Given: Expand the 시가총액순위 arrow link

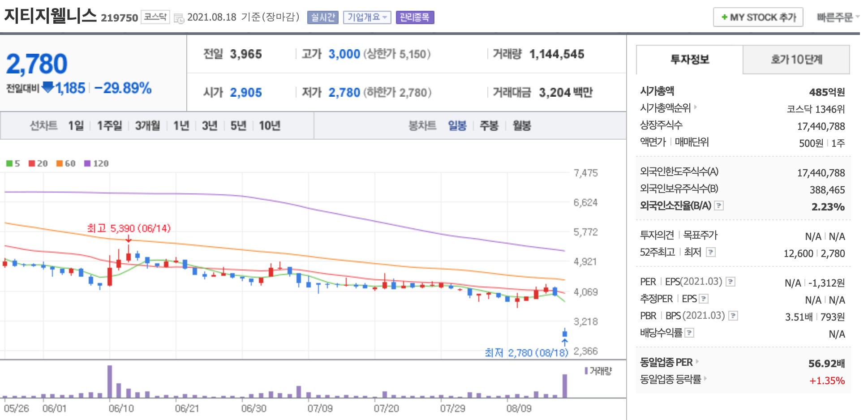Looking at the screenshot, I should click(696, 107).
